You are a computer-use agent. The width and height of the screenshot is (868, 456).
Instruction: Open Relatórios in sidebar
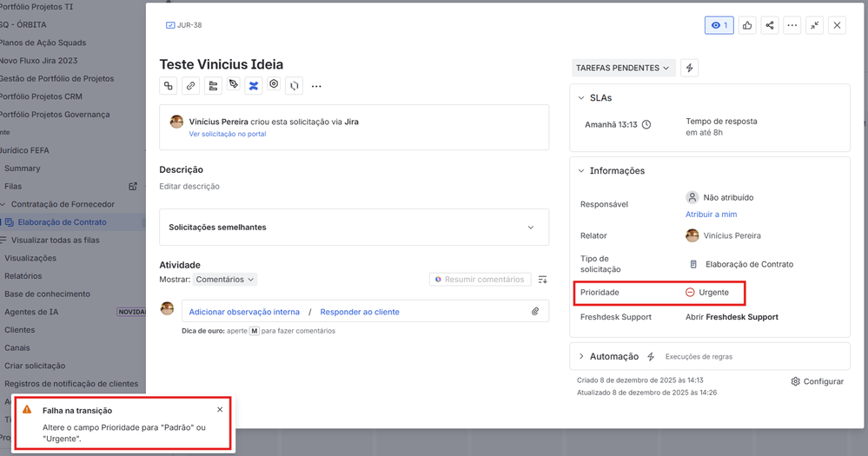pyautogui.click(x=23, y=276)
